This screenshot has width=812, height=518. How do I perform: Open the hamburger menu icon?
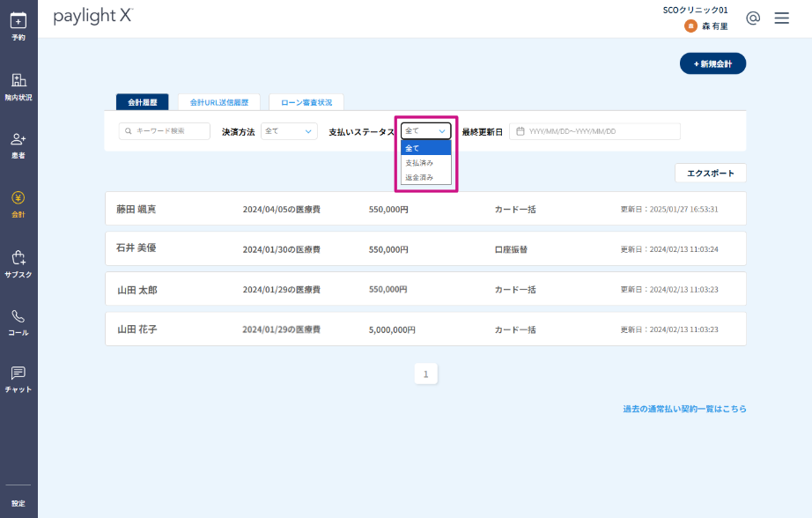pyautogui.click(x=782, y=18)
